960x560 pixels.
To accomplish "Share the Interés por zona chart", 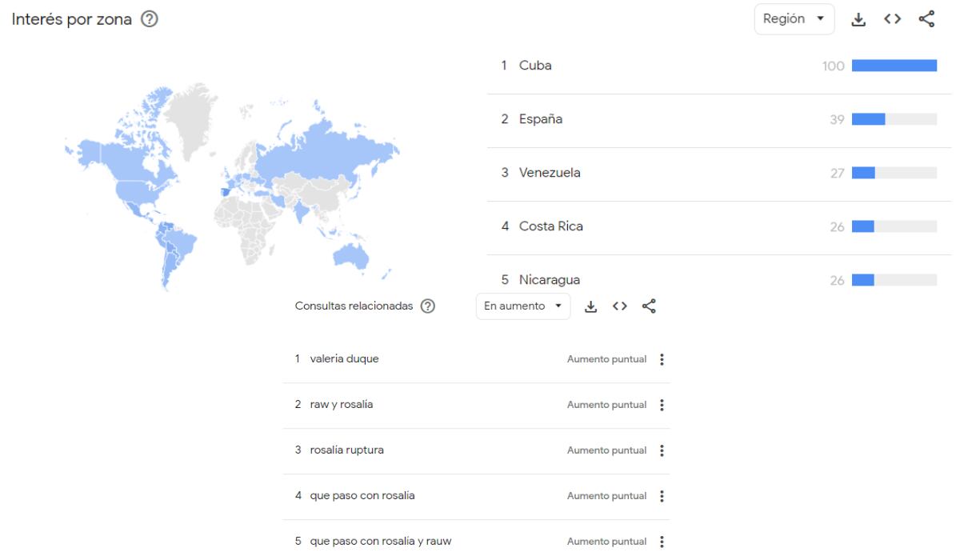I will point(926,18).
